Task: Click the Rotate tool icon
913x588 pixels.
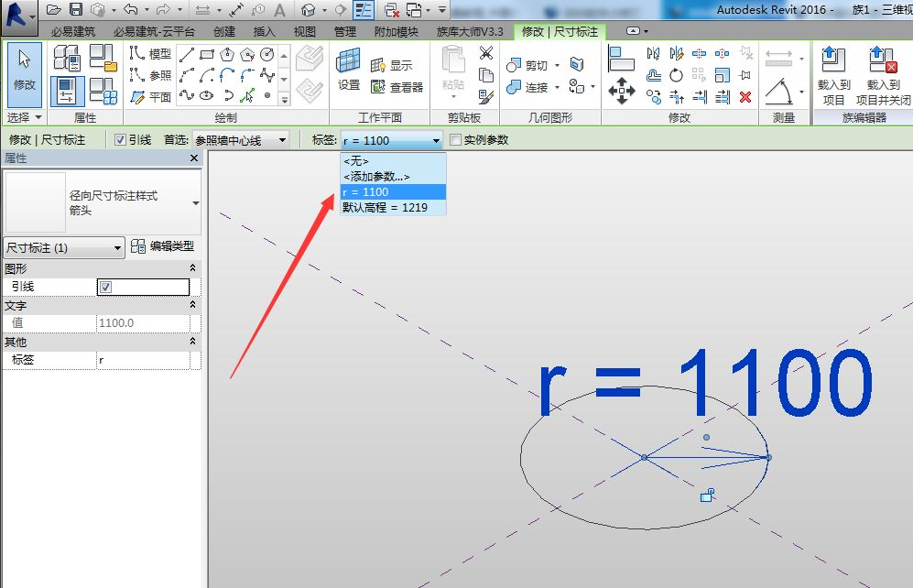Action: (676, 75)
